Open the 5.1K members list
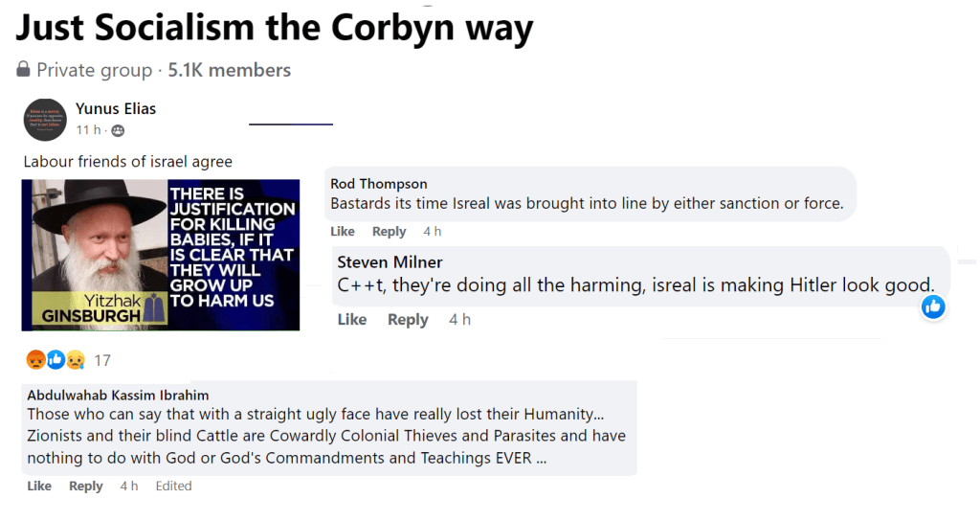This screenshot has width=980, height=521. click(x=230, y=70)
